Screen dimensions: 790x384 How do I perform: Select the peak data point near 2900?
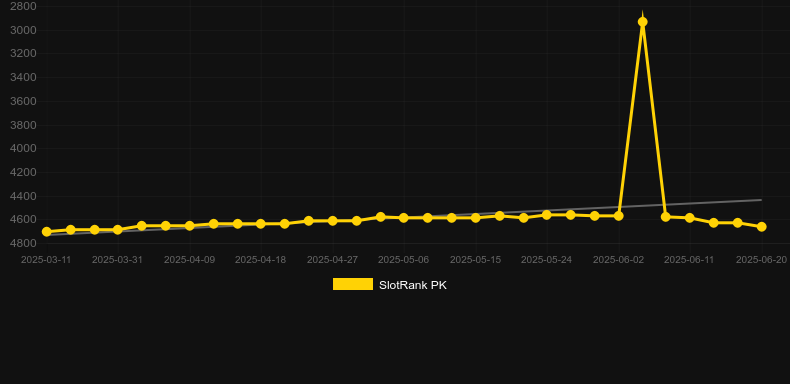(x=642, y=22)
